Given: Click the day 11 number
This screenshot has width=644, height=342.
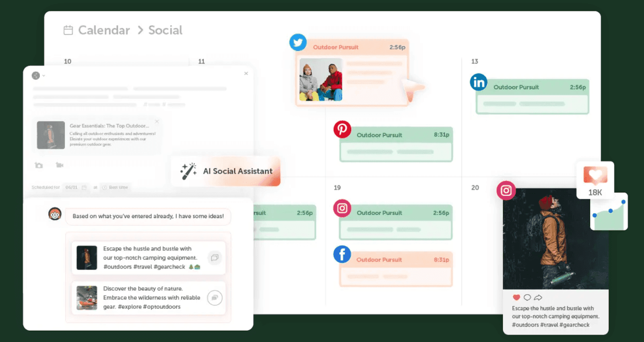Looking at the screenshot, I should click(x=202, y=62).
